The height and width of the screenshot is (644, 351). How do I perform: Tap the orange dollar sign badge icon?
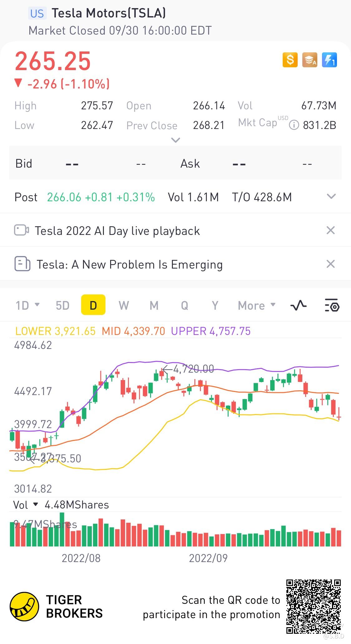(290, 60)
